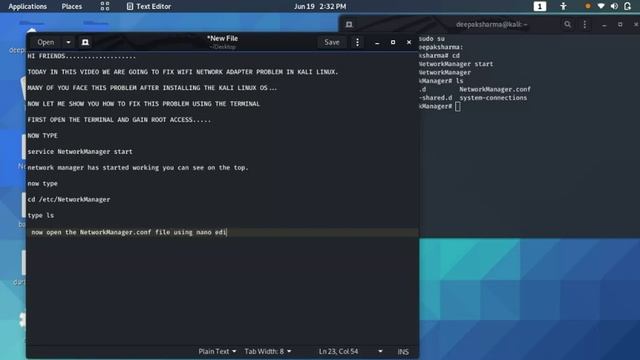Viewport: 640px width, 360px height.
Task: Click the power lock icon in top bar
Action: tap(628, 6)
